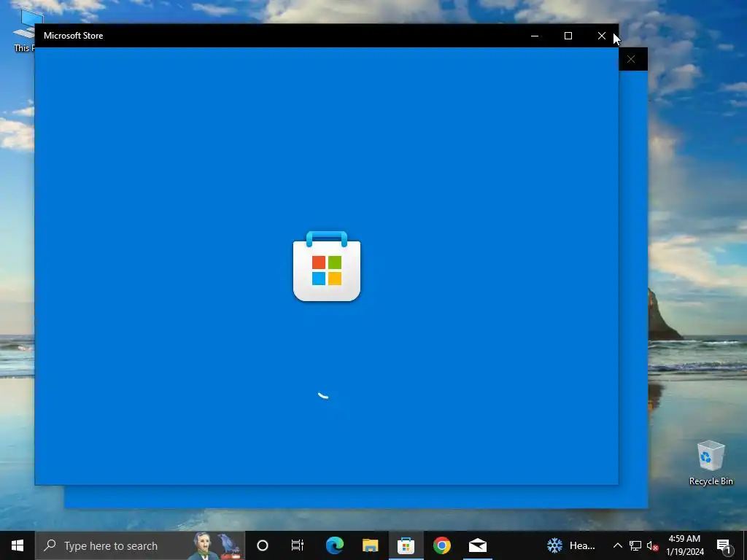Viewport: 747px width, 560px height.
Task: Click the Type here to search box
Action: tap(140, 545)
